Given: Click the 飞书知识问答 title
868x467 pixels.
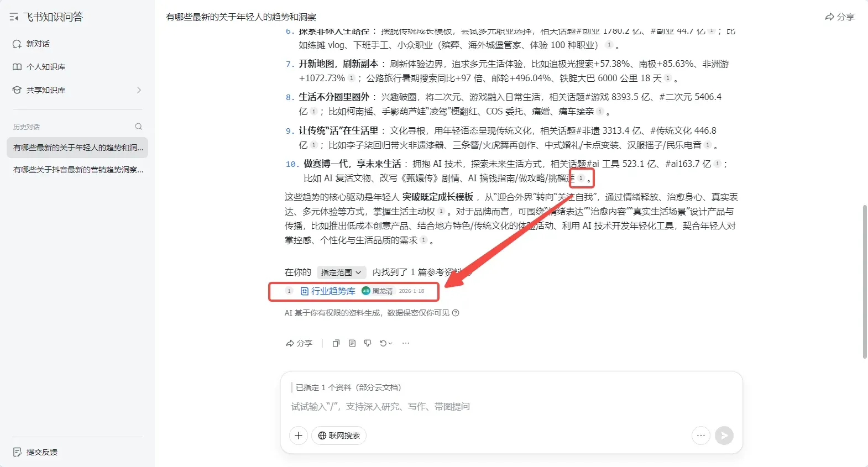Looking at the screenshot, I should click(x=53, y=17).
